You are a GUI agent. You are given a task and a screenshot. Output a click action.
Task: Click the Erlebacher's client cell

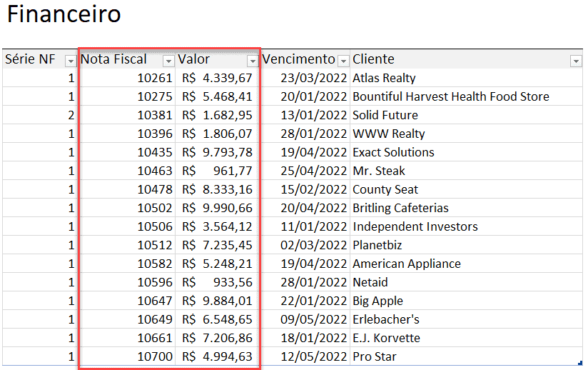466,319
